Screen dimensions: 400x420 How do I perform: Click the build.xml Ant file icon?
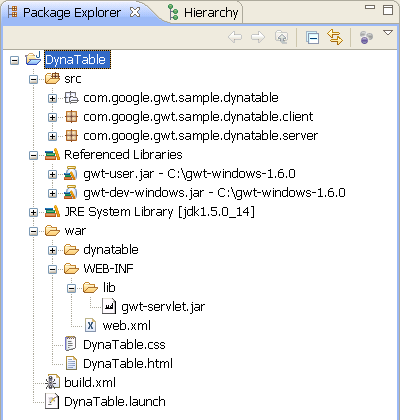point(52,382)
